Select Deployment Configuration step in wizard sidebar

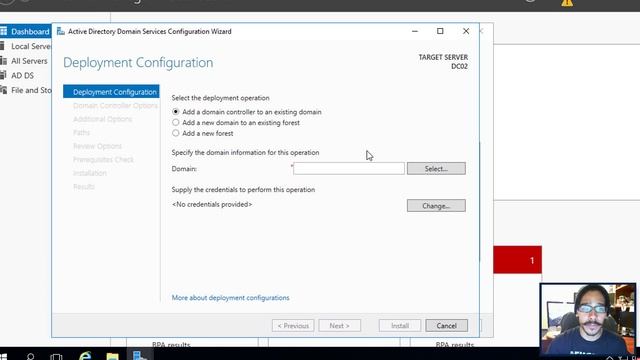[x=111, y=92]
